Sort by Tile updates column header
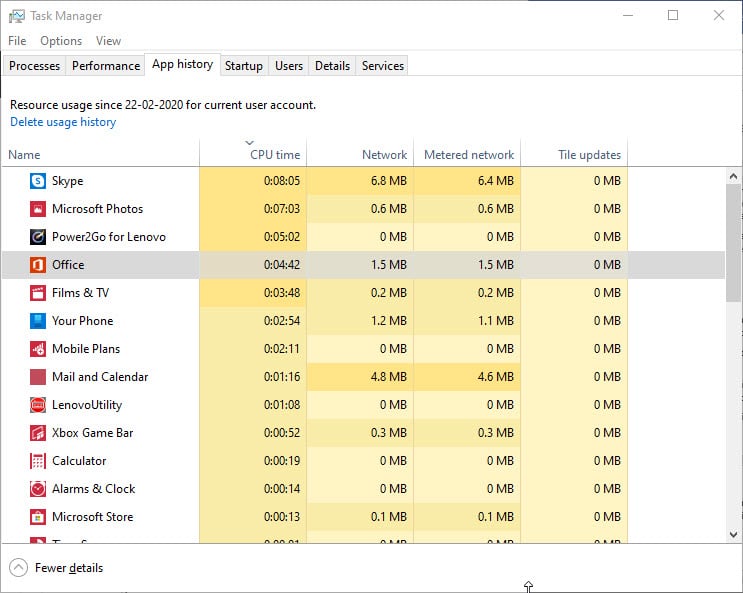This screenshot has height=593, width=743. coord(574,155)
